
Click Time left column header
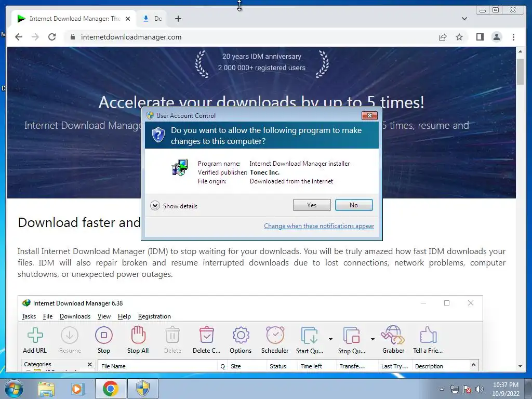[x=317, y=366]
